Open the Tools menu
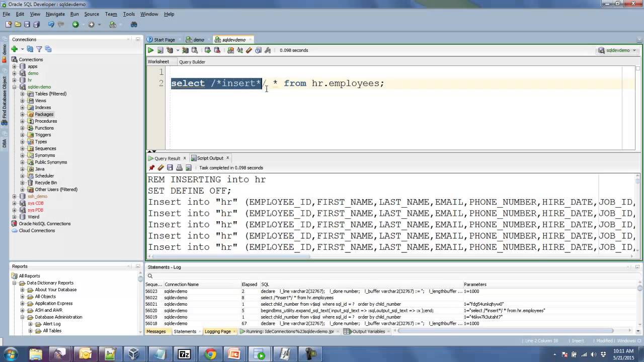The height and width of the screenshot is (362, 644). [x=129, y=14]
